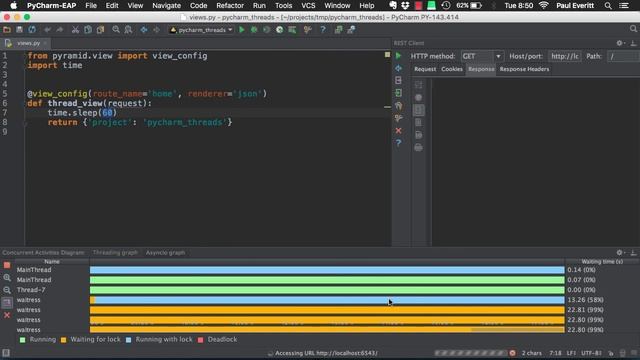Select Concurrent Activities Diagram tab
The width and height of the screenshot is (640, 360).
click(x=43, y=253)
